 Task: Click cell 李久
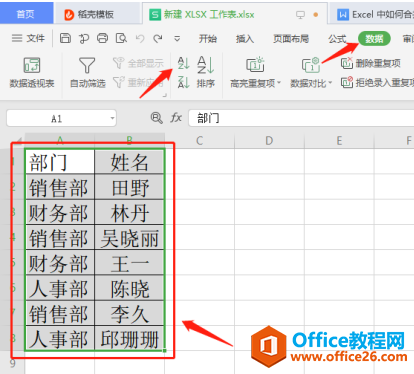[129, 313]
